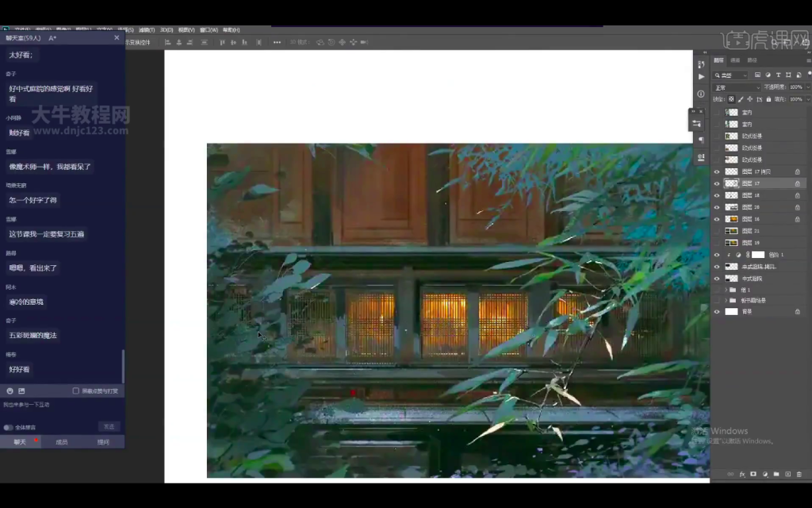Click the image upload icon in chat
This screenshot has height=508, width=812.
(21, 391)
